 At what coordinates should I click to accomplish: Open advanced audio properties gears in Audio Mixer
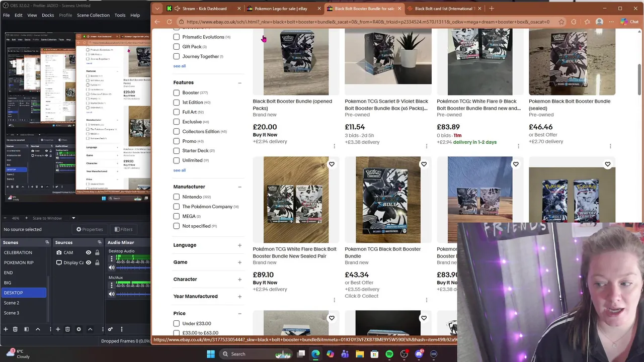110,329
